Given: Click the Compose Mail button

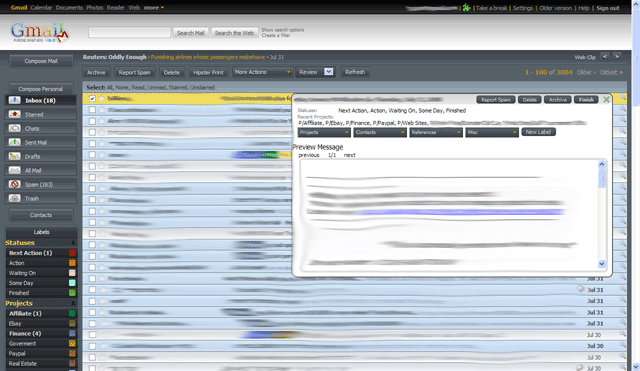Looking at the screenshot, I should point(41,61).
